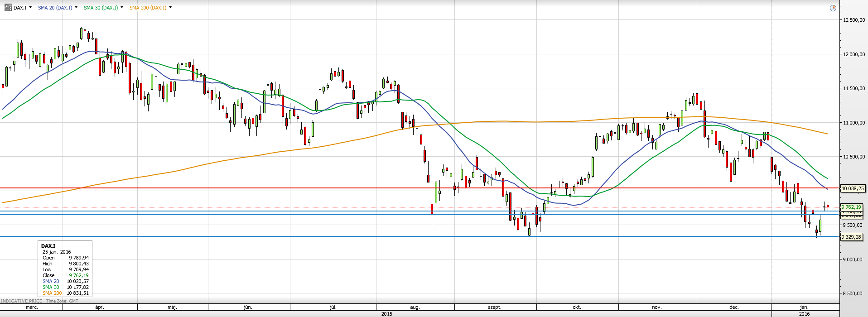This screenshot has height=317, width=868.
Task: Click the szept. month label on time axis
Action: click(495, 307)
